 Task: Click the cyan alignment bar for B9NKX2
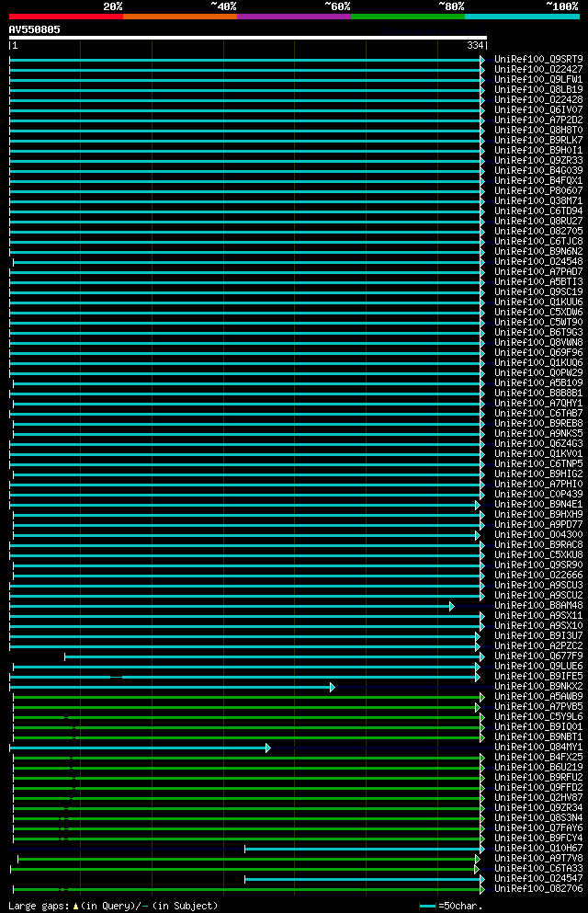pyautogui.click(x=172, y=688)
